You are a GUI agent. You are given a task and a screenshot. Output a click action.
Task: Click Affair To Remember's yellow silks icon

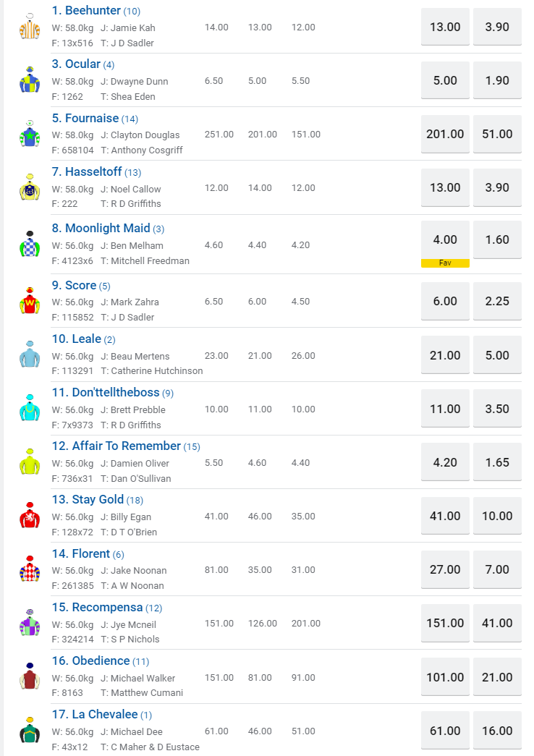coord(30,462)
